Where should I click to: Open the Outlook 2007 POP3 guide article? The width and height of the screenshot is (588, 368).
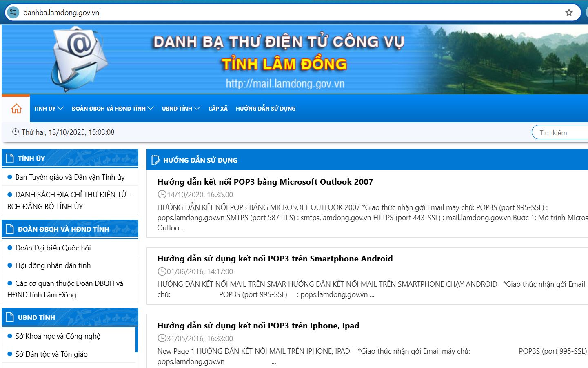(265, 182)
